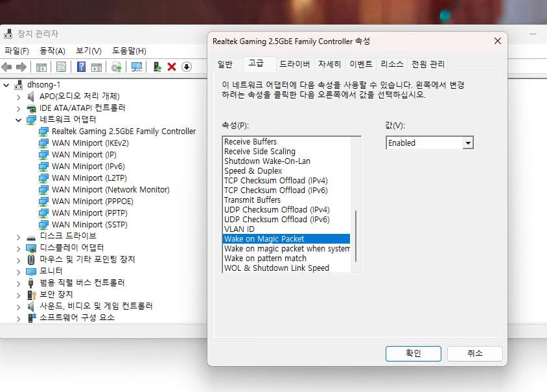Click the 취소 button

pos(475,354)
